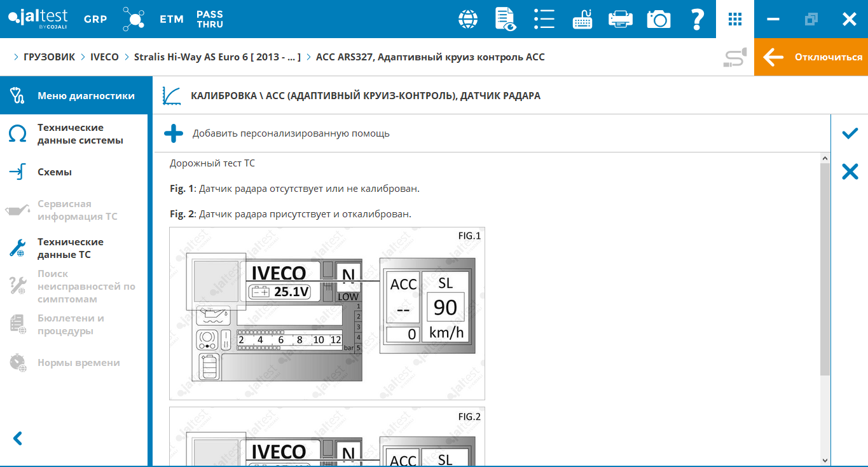Click the blue plus add-help icon
Image resolution: width=868 pixels, height=467 pixels.
[174, 133]
